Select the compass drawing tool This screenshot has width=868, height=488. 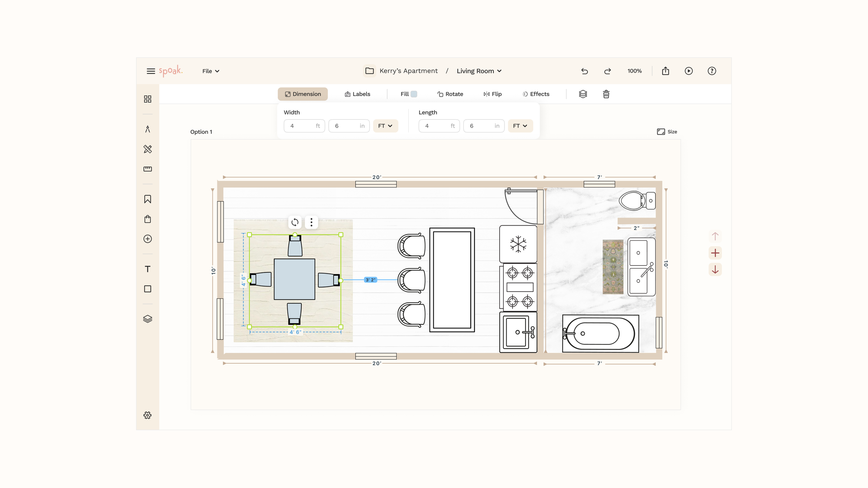(x=148, y=129)
